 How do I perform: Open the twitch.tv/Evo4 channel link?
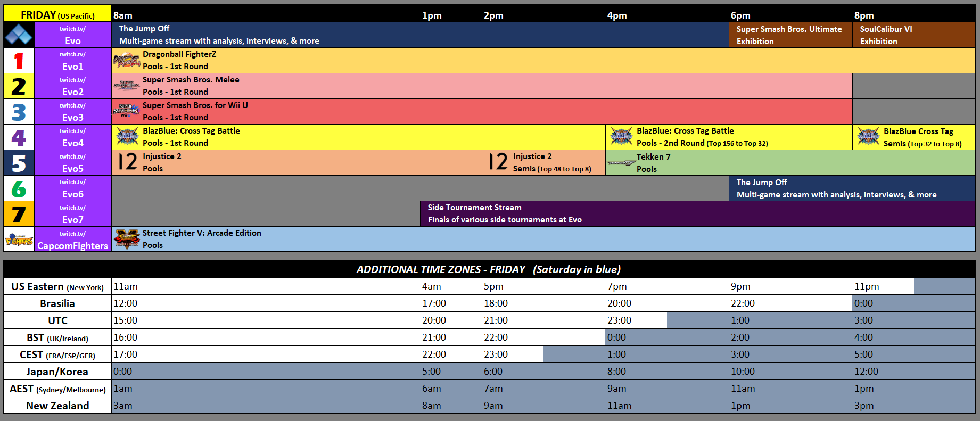[x=72, y=137]
